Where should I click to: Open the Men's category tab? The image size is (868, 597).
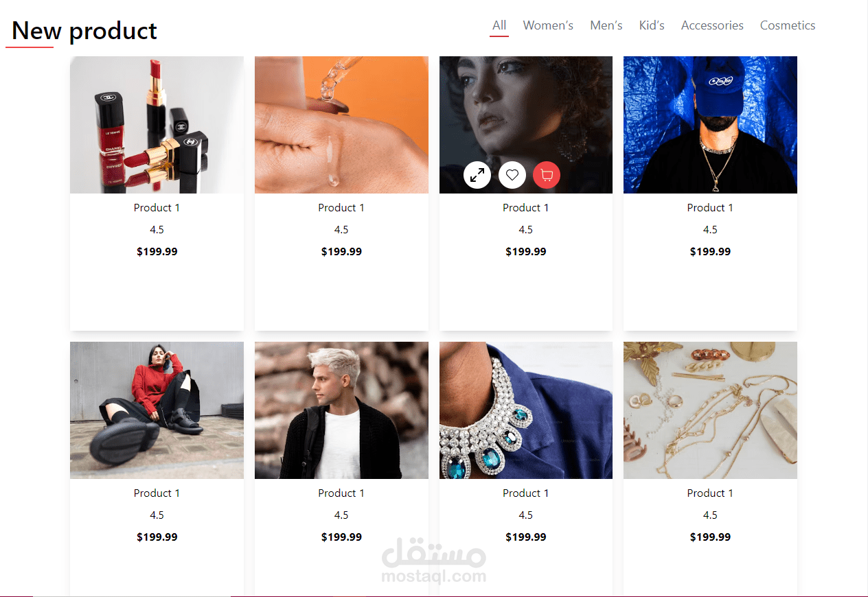[x=606, y=25]
